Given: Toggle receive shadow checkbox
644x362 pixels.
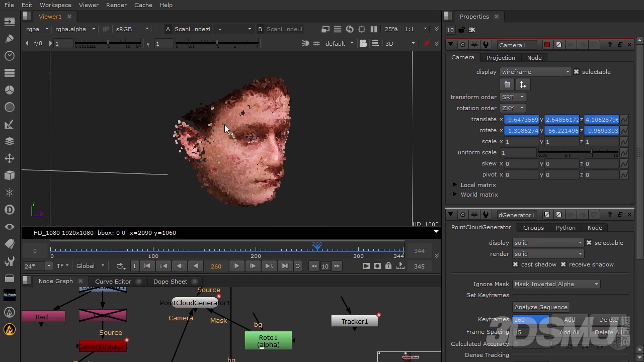Looking at the screenshot, I should click(x=563, y=264).
